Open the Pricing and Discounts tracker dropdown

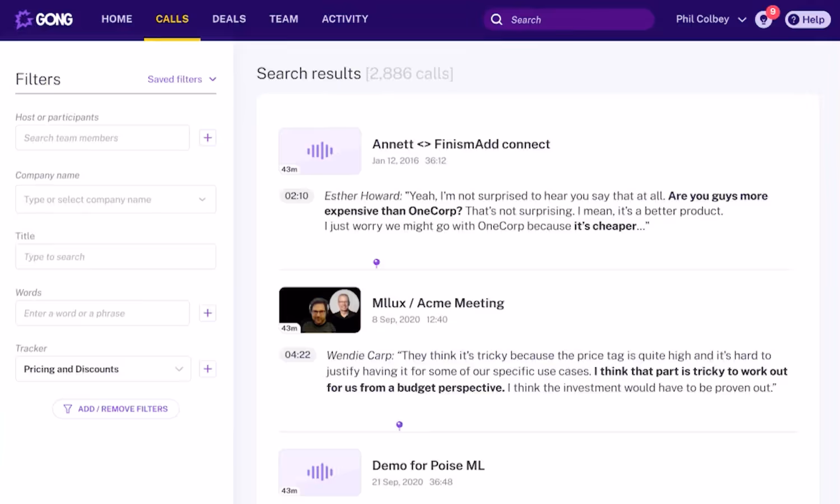point(103,369)
